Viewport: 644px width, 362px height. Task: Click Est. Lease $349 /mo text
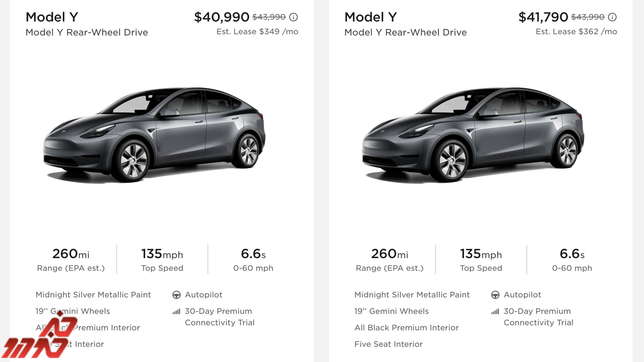tap(257, 32)
